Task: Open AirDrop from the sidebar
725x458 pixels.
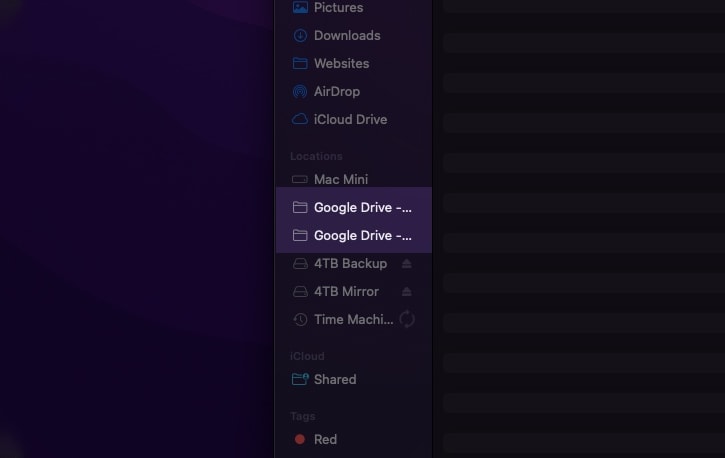Action: coord(354,92)
